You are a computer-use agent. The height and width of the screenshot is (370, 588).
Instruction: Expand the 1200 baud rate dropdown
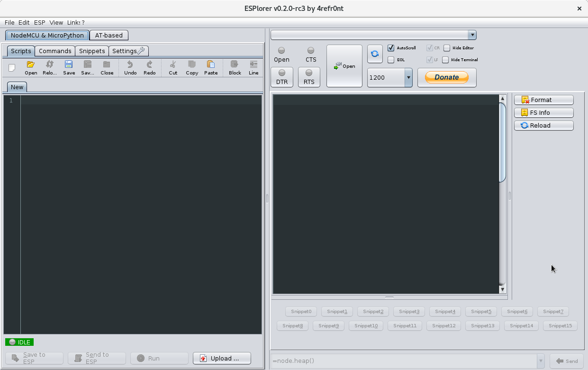(408, 77)
